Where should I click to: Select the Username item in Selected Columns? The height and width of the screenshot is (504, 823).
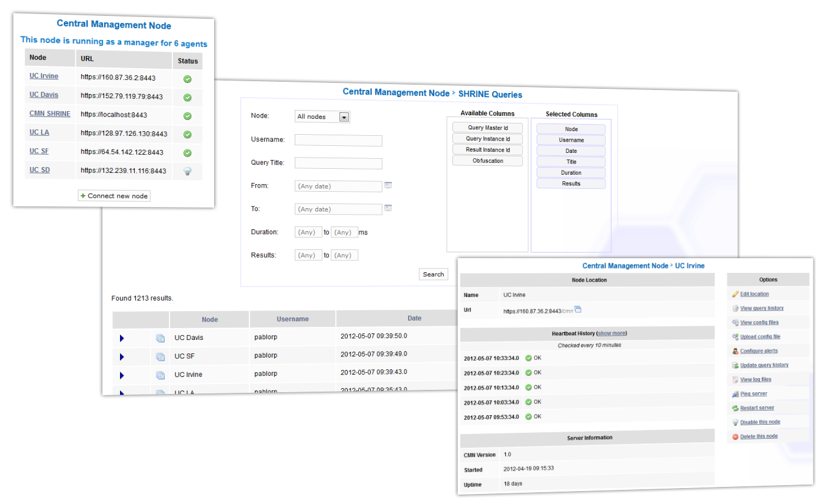[x=571, y=141]
